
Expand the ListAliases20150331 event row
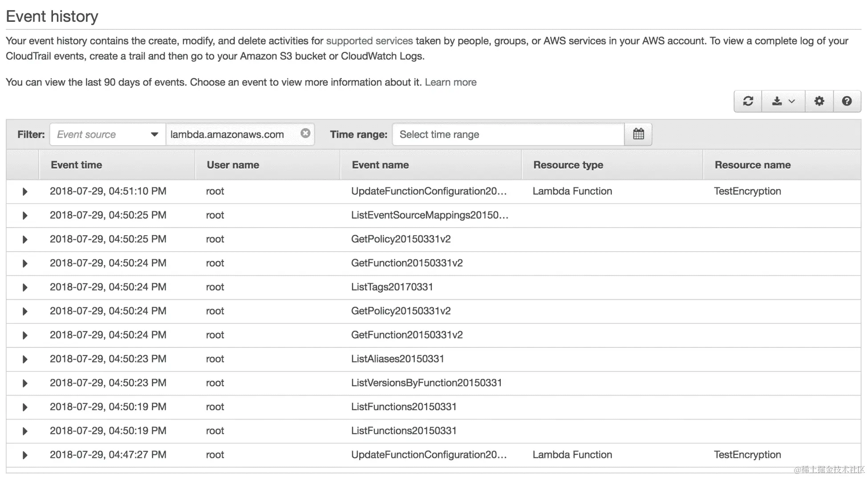point(25,359)
